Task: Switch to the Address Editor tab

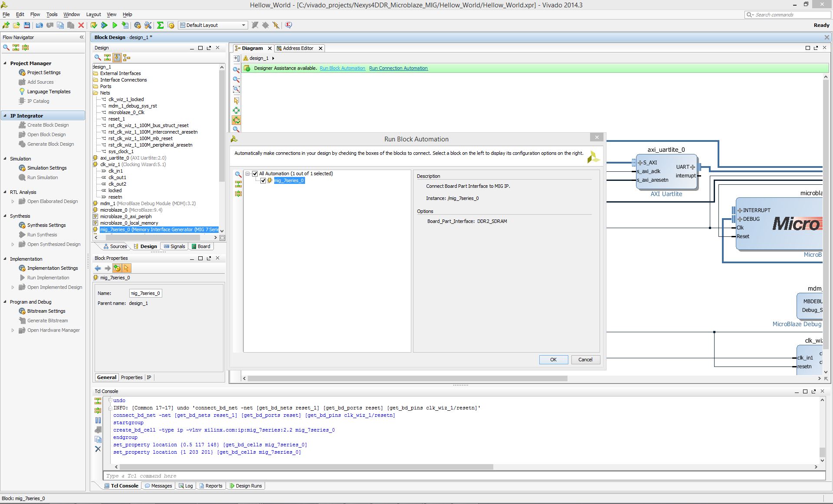Action: [298, 48]
